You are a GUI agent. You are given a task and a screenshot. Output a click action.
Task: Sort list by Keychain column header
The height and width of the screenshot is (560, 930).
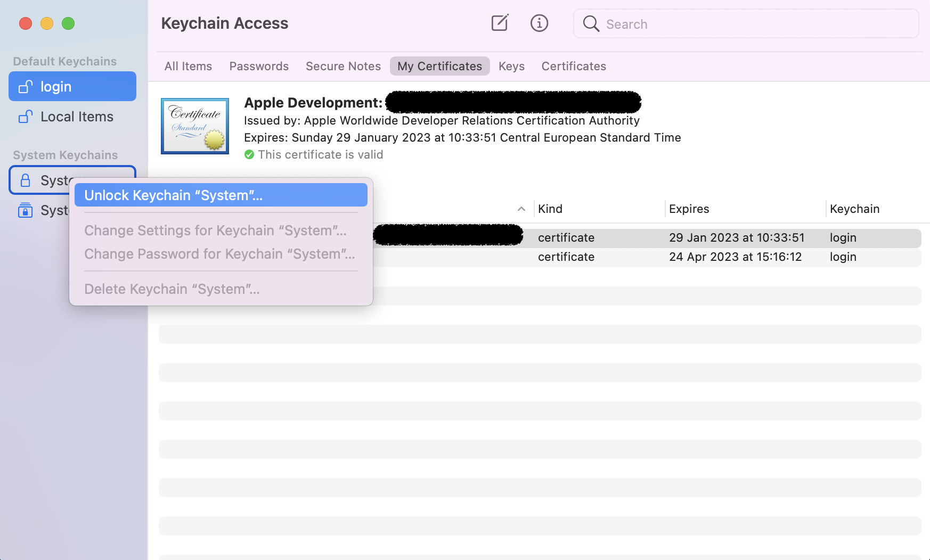coord(854,209)
